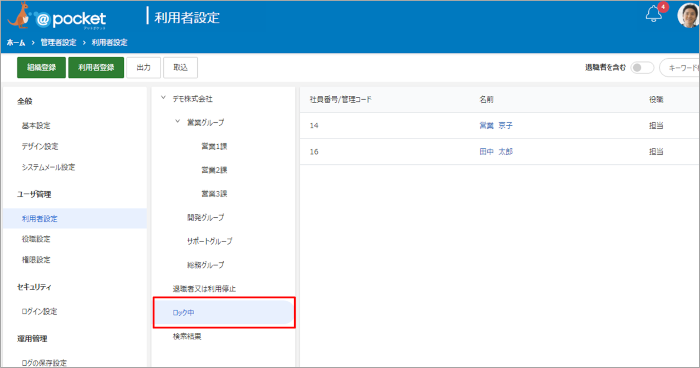Select 営業3課 tree node
The image size is (700, 368).
[x=214, y=193]
